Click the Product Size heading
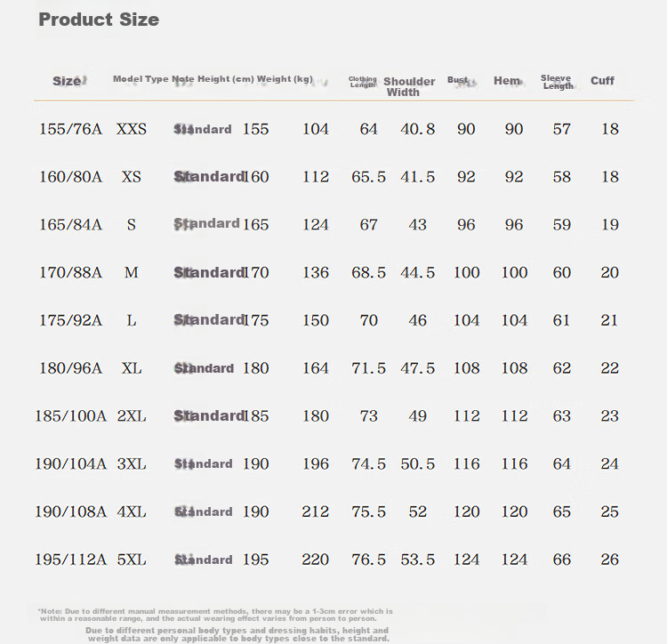Viewport: 667px width, 644px height. 99,20
